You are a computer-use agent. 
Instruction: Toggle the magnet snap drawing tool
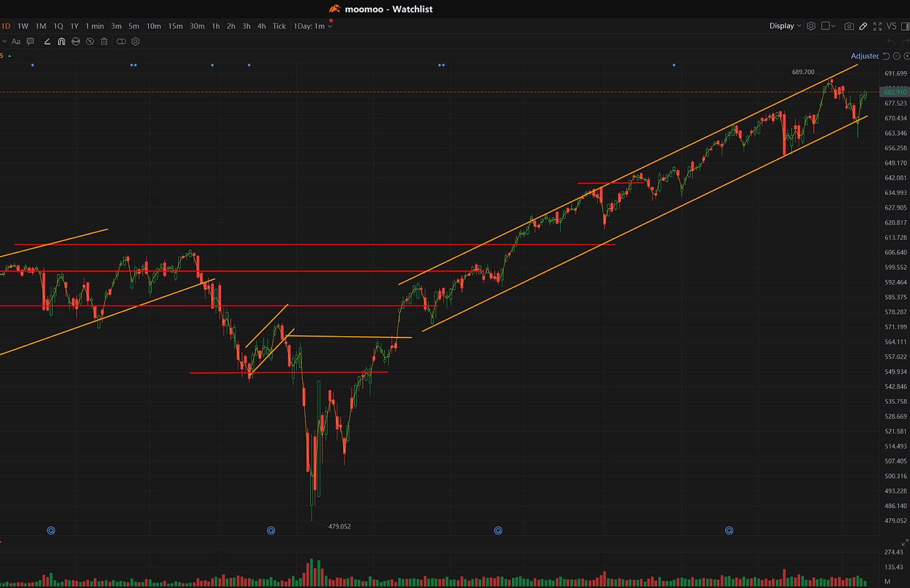(x=61, y=41)
